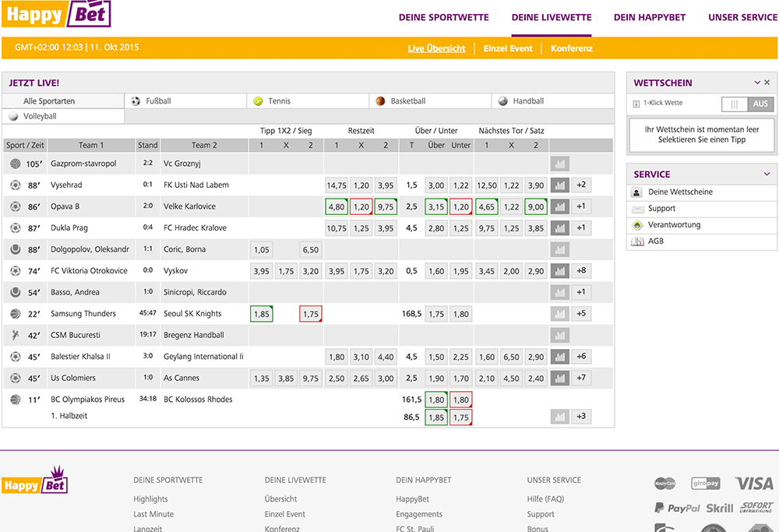The height and width of the screenshot is (532, 779).
Task: Click the PayPal payment logo
Action: 677,508
